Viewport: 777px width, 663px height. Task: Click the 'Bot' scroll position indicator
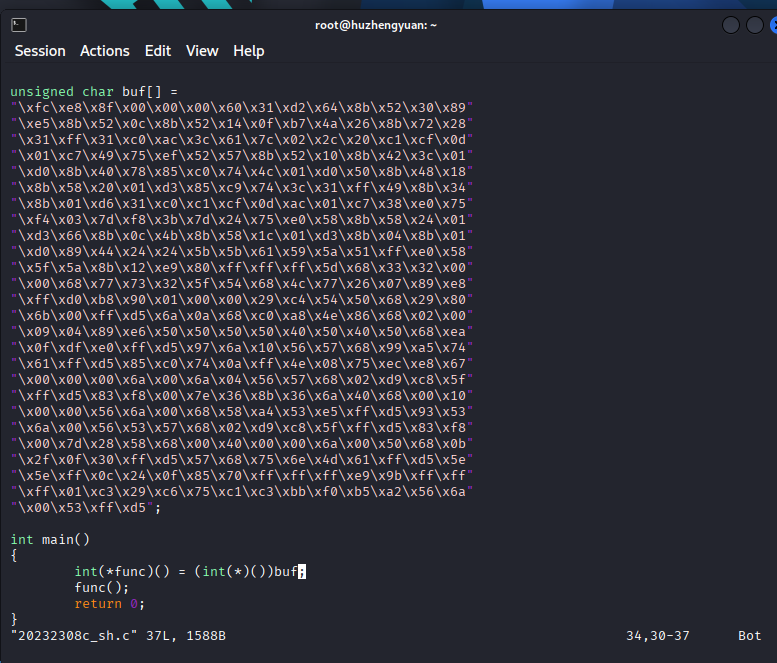[x=749, y=636]
